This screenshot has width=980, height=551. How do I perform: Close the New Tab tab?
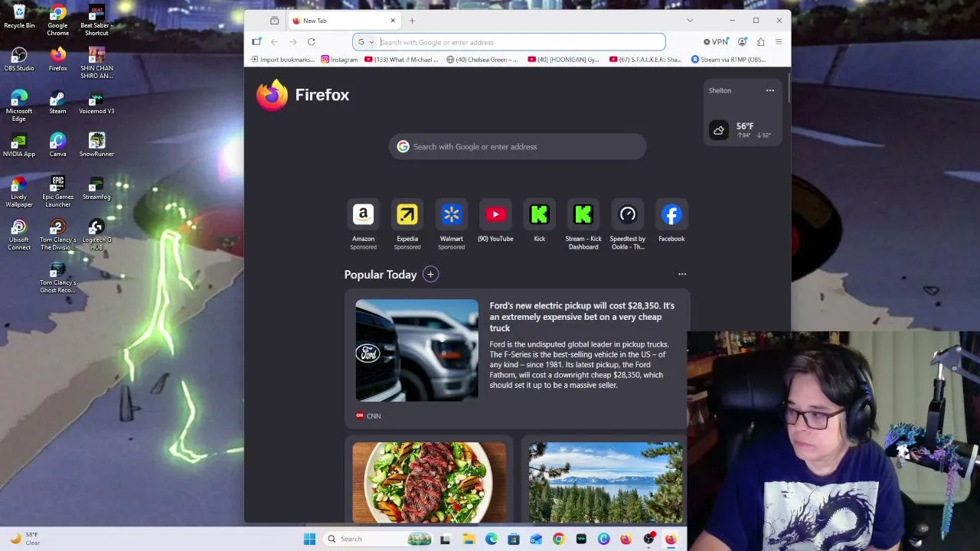[393, 21]
